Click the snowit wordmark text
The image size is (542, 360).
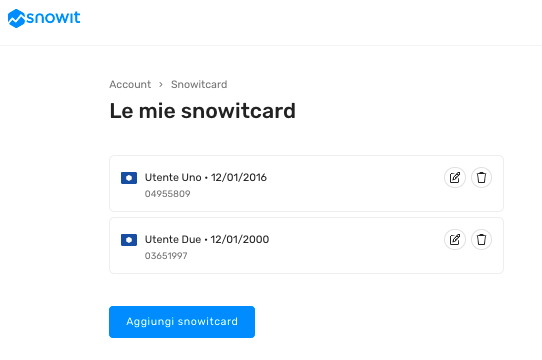53,17
